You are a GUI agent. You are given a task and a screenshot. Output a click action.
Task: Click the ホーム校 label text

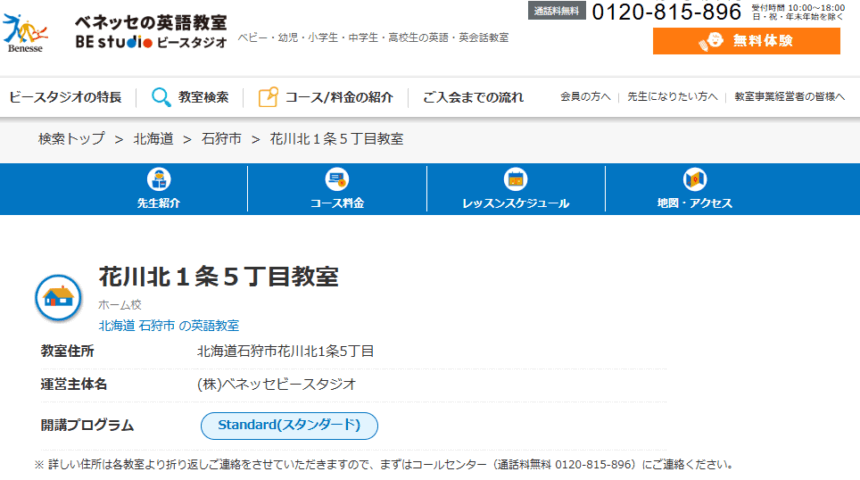click(x=120, y=305)
